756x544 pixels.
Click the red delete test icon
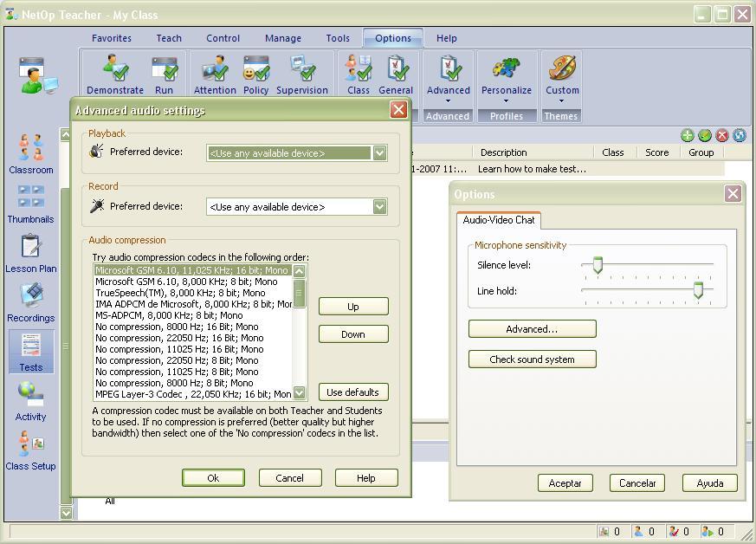[721, 135]
